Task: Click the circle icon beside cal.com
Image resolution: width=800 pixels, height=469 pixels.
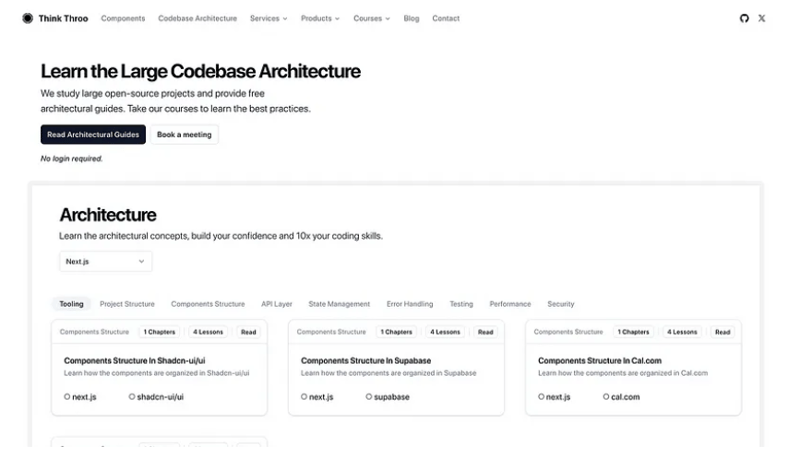Action: coord(605,397)
